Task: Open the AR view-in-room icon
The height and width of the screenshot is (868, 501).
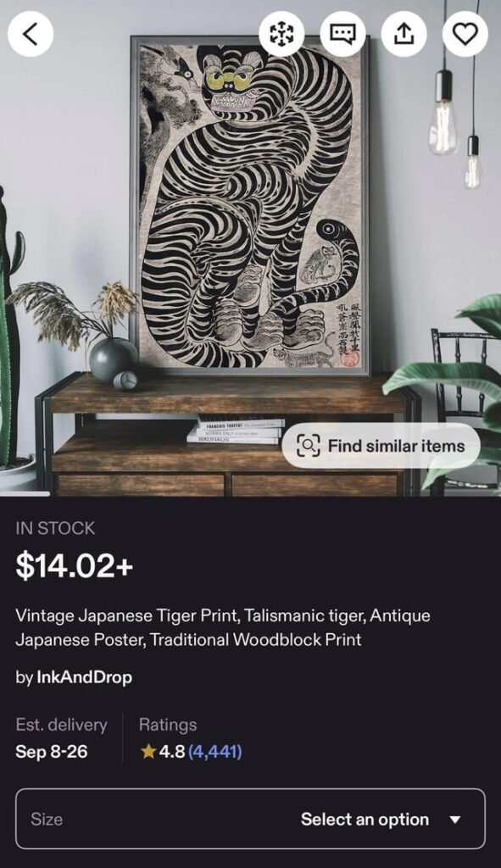Action: 281,34
